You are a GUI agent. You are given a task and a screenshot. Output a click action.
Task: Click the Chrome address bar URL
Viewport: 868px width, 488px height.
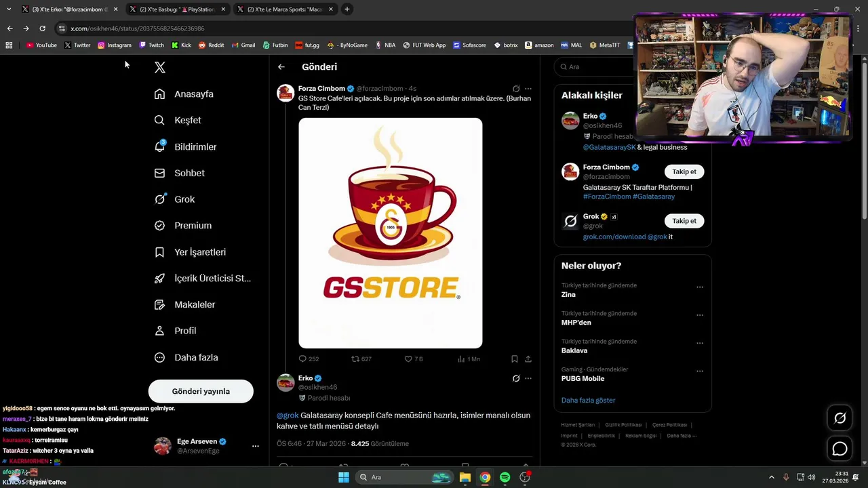tap(137, 28)
